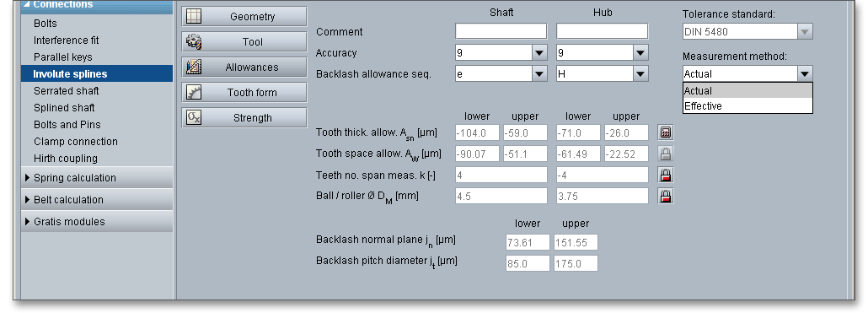
Task: Open the Shaft accuracy dropdown
Action: (539, 53)
